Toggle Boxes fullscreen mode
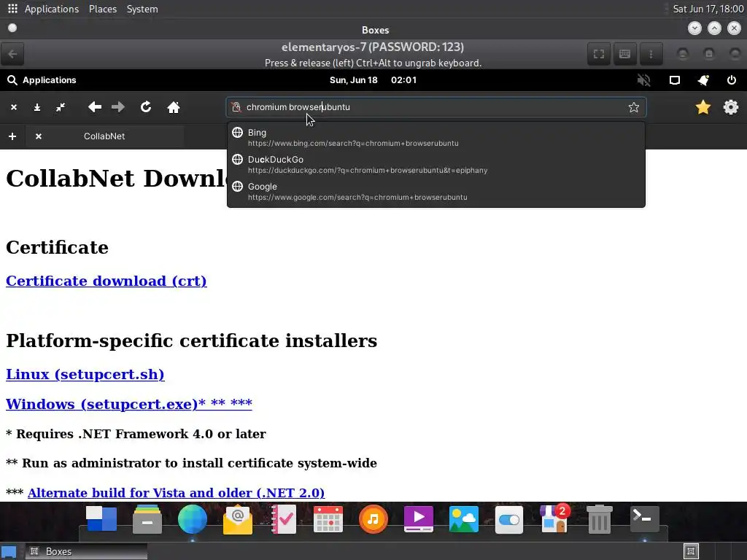747x560 pixels. click(x=599, y=54)
